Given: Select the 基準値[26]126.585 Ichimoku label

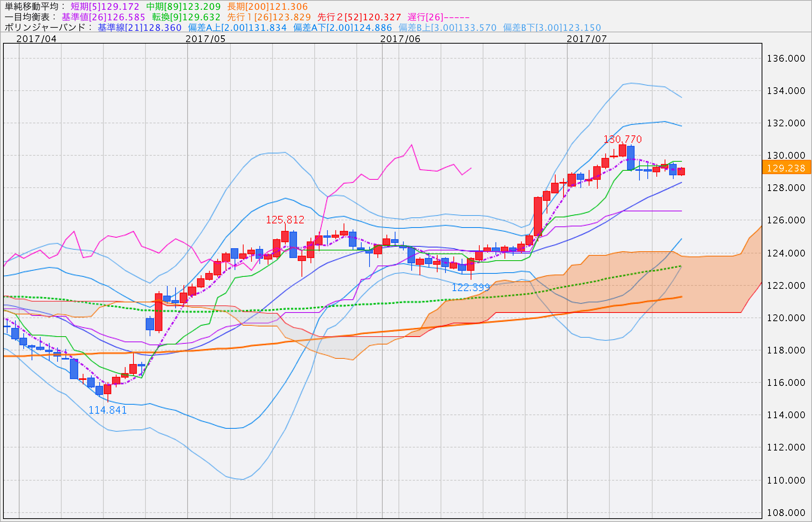Looking at the screenshot, I should point(103,17).
